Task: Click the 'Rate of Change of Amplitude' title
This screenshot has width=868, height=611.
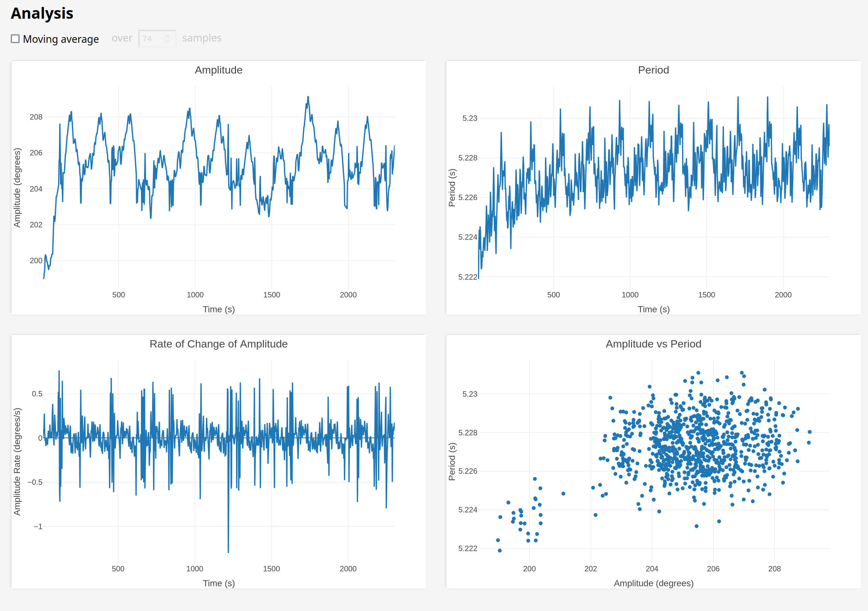Action: (x=219, y=344)
